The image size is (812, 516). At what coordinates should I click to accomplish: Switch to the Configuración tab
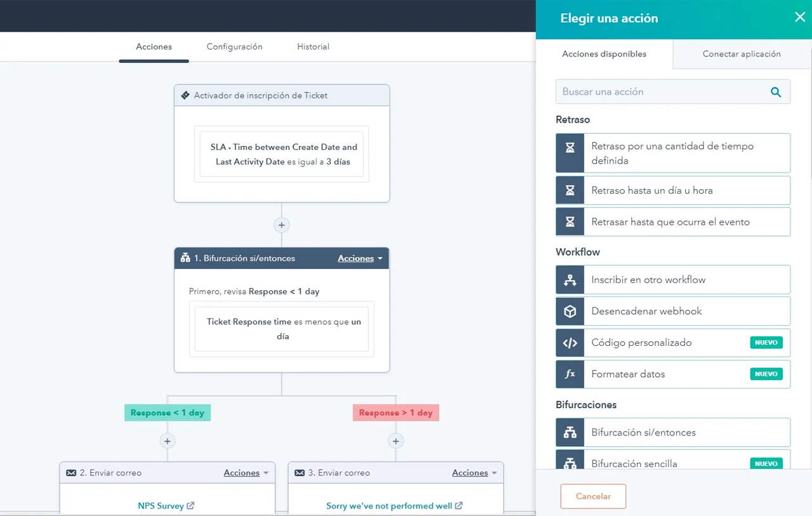pos(234,47)
